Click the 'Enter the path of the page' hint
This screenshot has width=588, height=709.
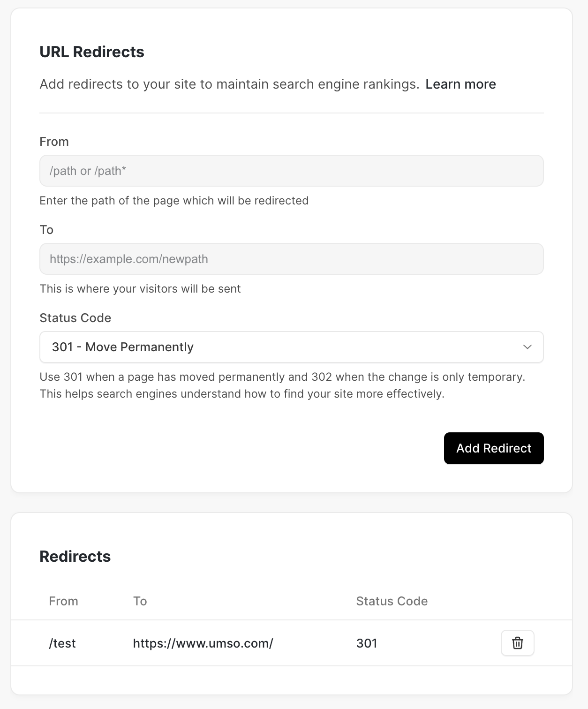pos(174,201)
